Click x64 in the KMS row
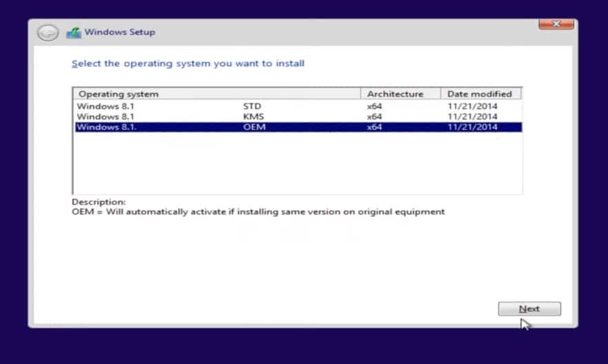The image size is (608, 364). click(374, 117)
